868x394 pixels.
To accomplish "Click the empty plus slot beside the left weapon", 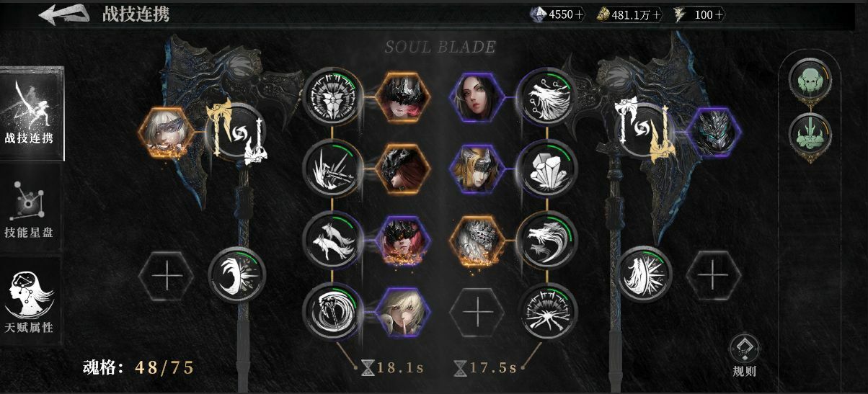I will pyautogui.click(x=165, y=276).
